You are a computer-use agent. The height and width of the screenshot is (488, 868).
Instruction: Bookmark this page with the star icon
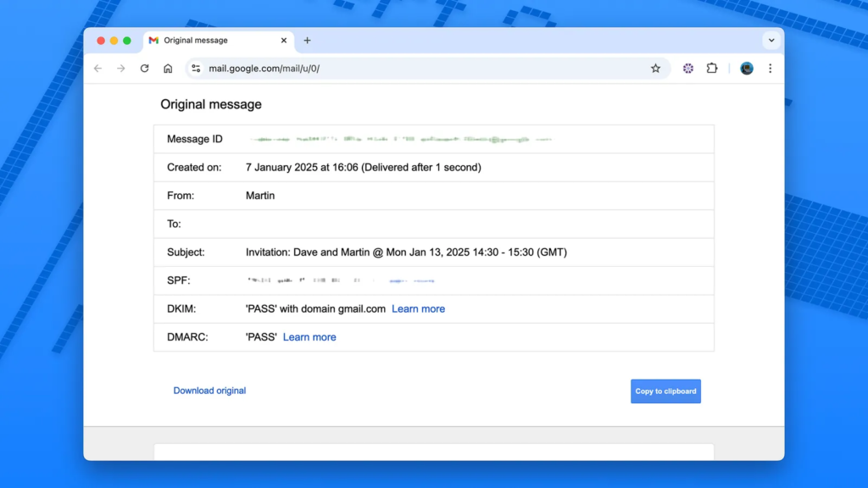(x=655, y=69)
